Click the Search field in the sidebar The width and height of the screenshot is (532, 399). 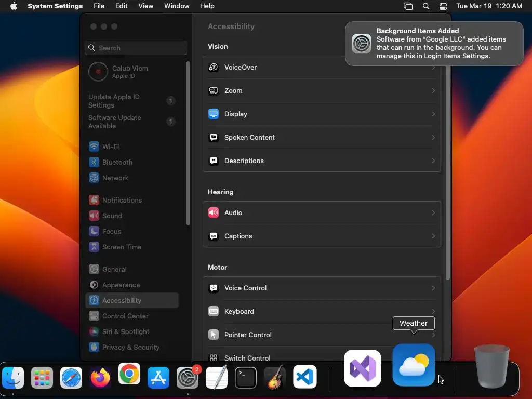click(x=136, y=48)
